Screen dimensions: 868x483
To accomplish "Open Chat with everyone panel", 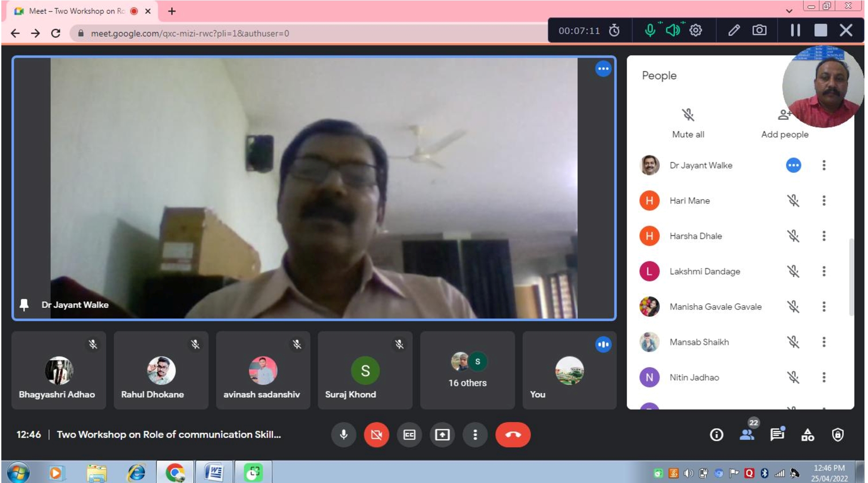I will (x=777, y=435).
